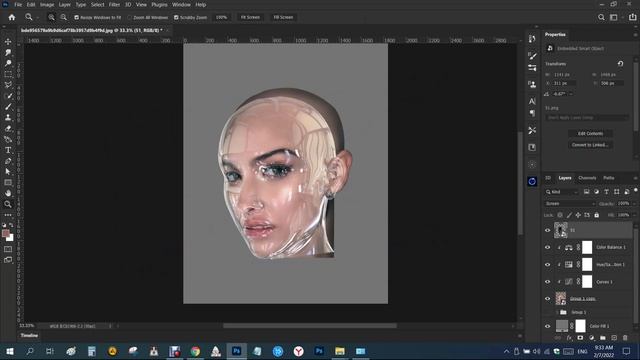Select the Zoom tool in the toolbox
Viewport: 640px width, 360px height.
pos(8,204)
